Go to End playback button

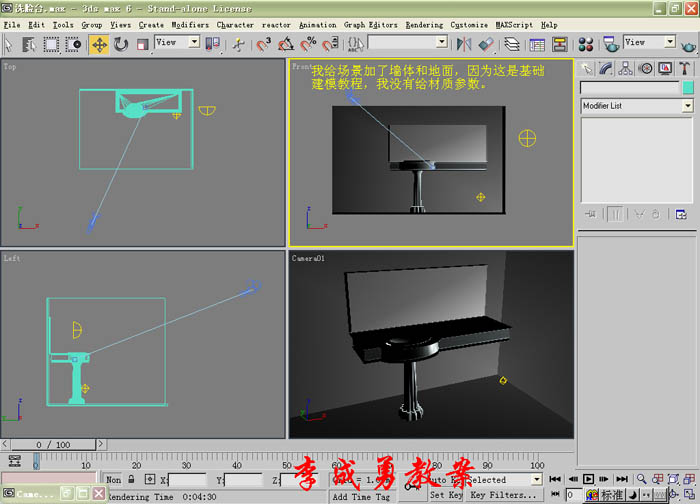coord(622,479)
